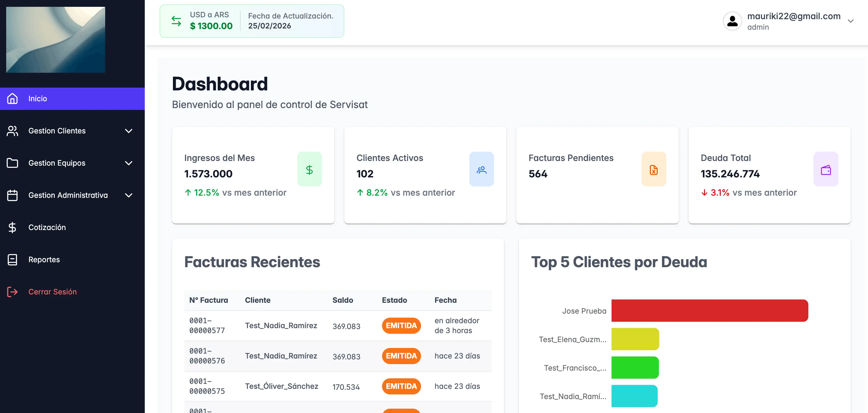The image size is (868, 413).
Task: Open the Reportes menu item
Action: click(44, 260)
